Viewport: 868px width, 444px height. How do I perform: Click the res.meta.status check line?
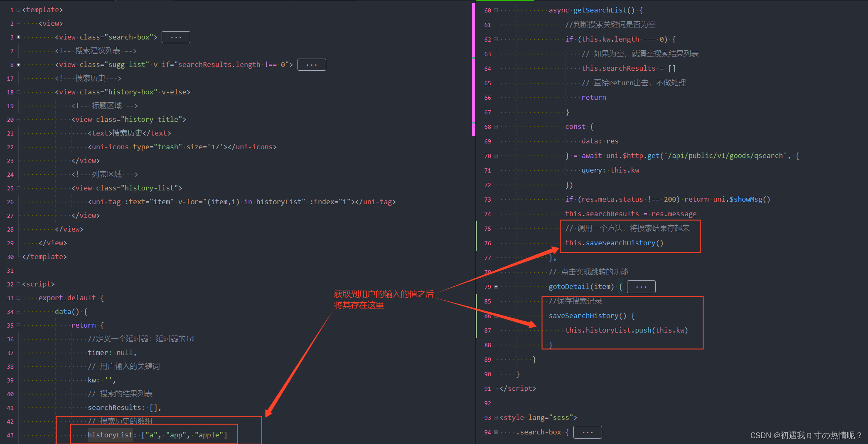coord(668,199)
